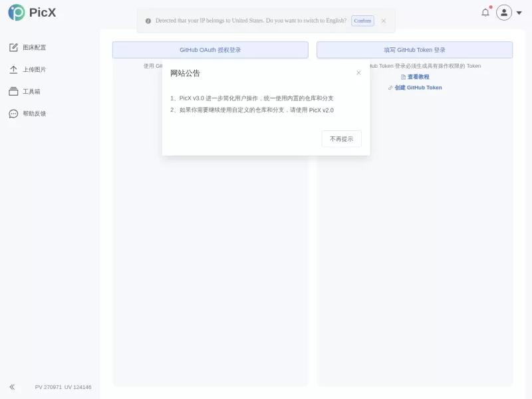Click announcement line two about PicX v2.0

(x=252, y=110)
